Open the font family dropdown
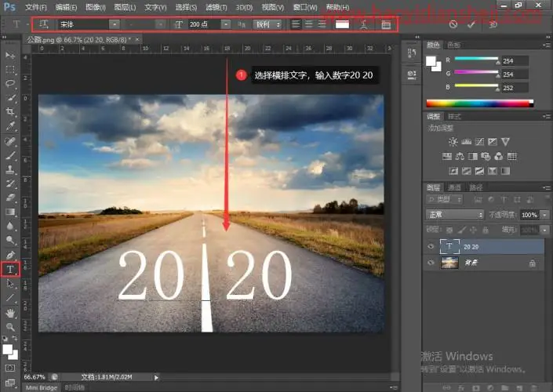Viewport: 553px width, 392px height. (115, 24)
